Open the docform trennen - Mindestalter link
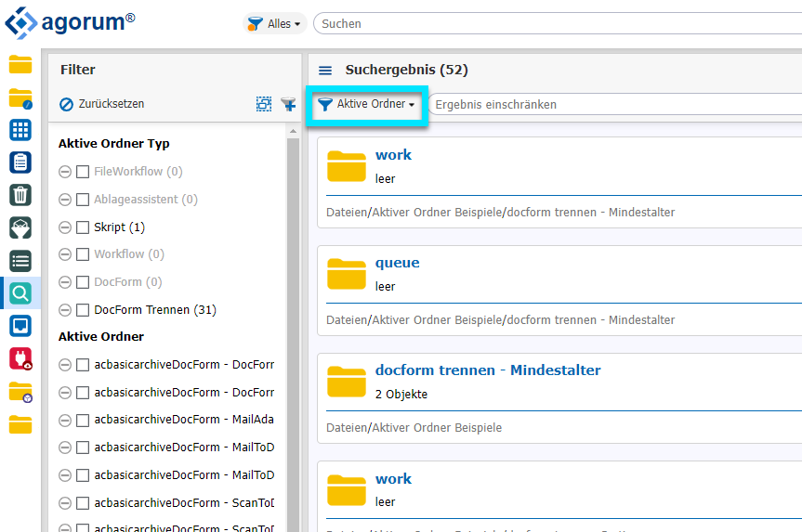The width and height of the screenshot is (802, 532). [488, 370]
